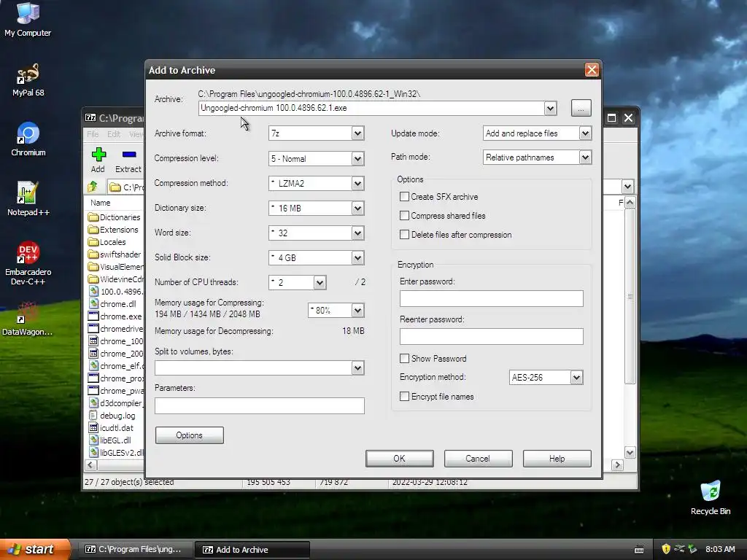Open File menu in 7-Zip window
Image resolution: width=747 pixels, height=560 pixels.
click(x=93, y=134)
